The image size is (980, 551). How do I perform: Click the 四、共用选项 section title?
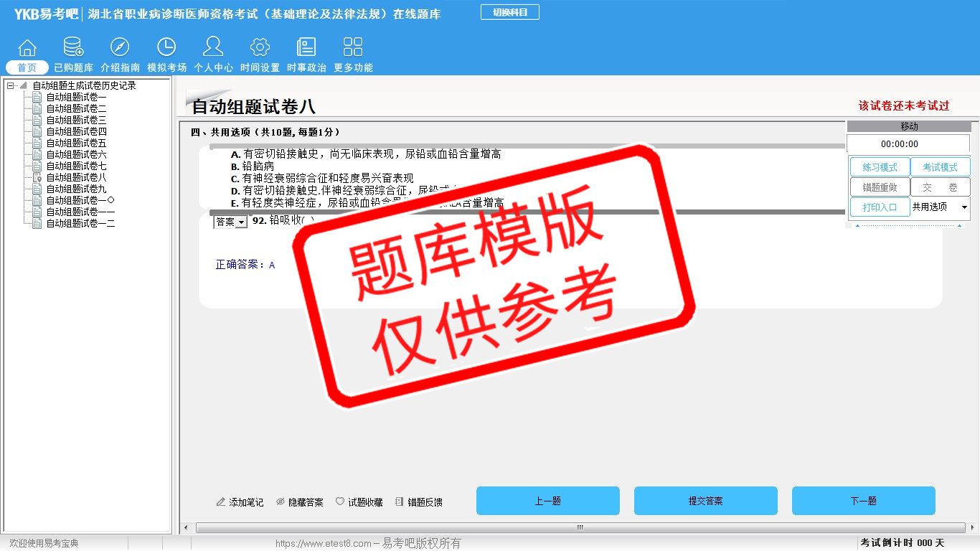265,132
